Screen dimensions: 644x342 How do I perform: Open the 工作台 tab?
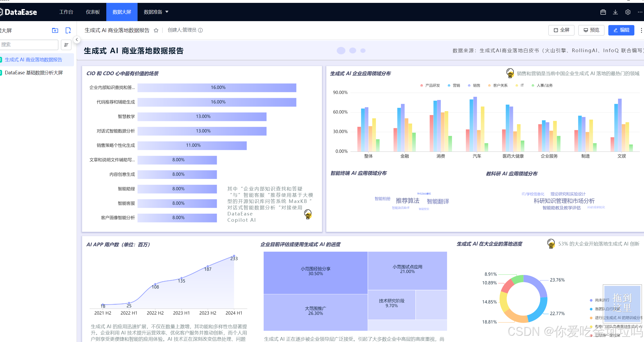tap(66, 12)
